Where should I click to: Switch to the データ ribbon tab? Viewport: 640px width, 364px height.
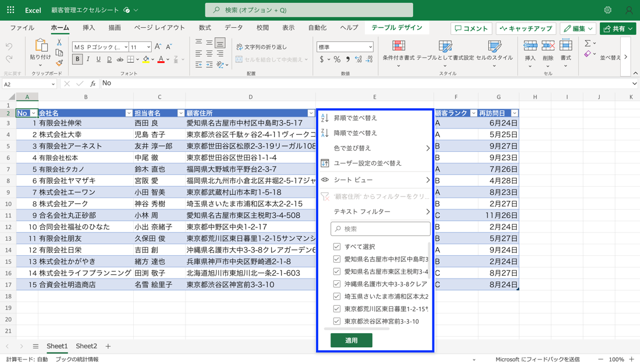click(233, 28)
